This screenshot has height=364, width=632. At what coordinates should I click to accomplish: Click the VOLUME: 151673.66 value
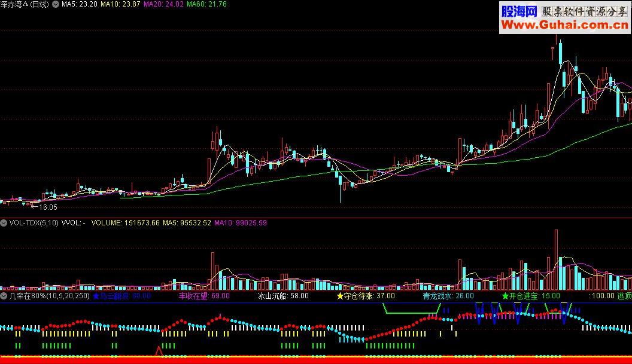click(125, 223)
